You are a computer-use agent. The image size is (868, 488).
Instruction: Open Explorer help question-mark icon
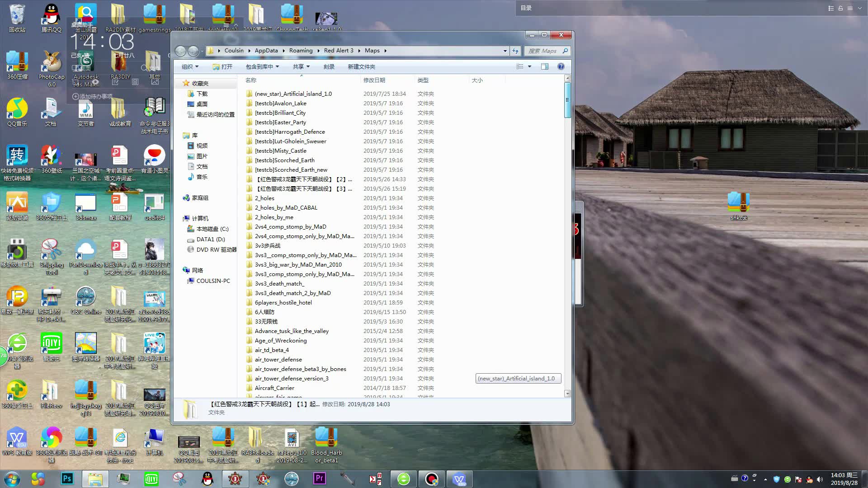[x=561, y=66]
